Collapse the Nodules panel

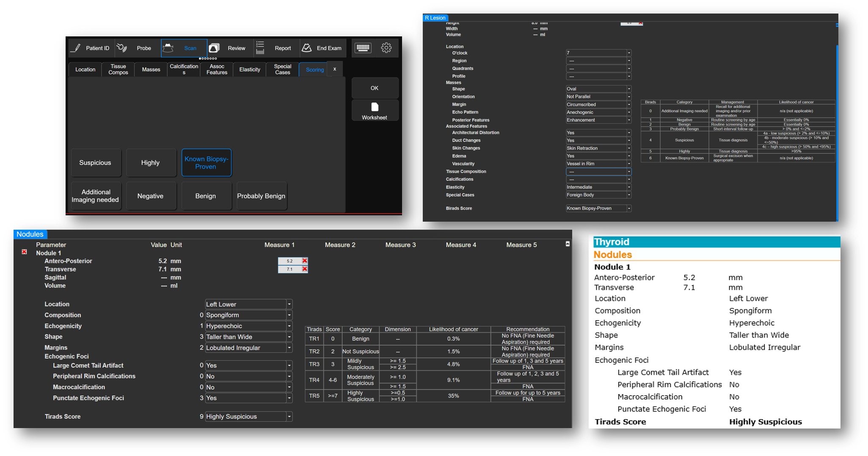[568, 244]
